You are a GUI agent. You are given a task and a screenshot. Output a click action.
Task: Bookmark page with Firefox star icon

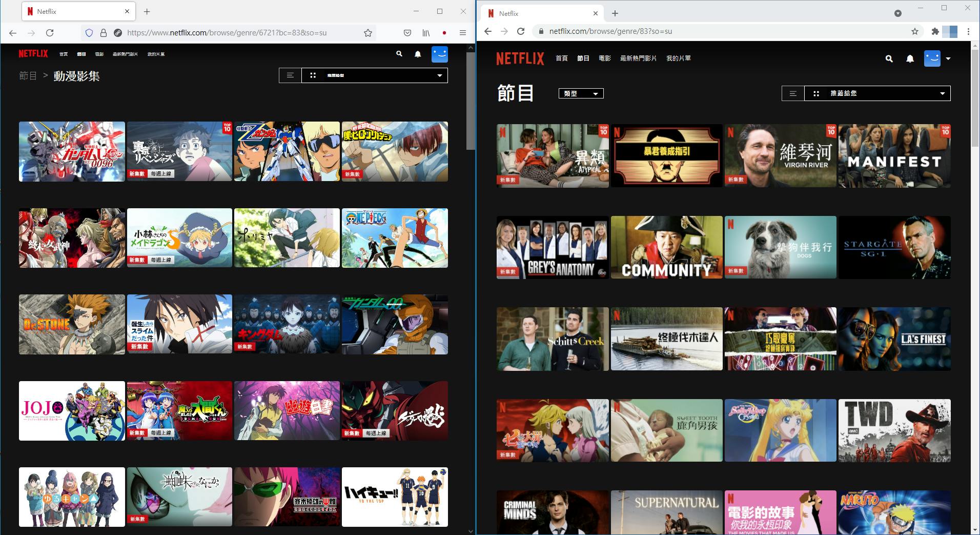[x=367, y=33]
